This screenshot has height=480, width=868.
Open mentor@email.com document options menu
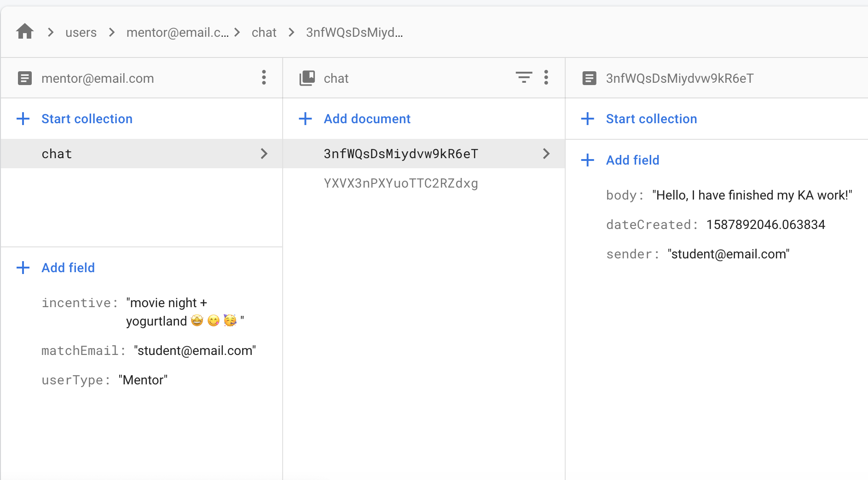(x=264, y=78)
